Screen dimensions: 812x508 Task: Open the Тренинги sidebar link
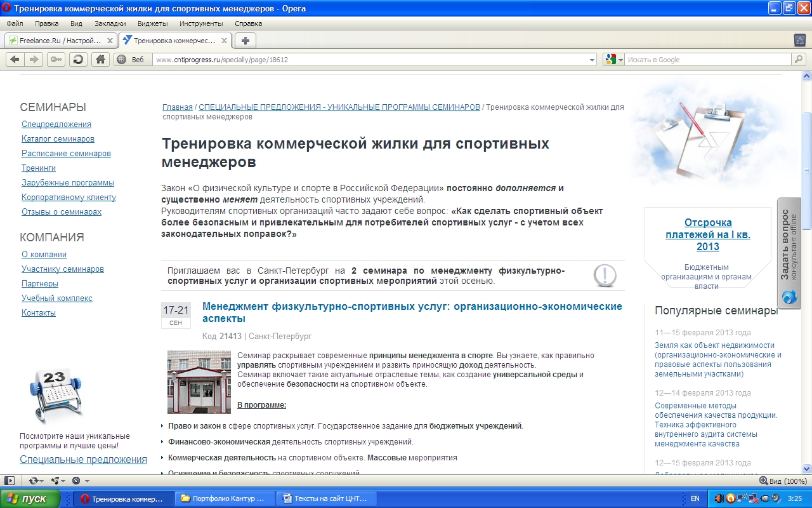pos(39,168)
